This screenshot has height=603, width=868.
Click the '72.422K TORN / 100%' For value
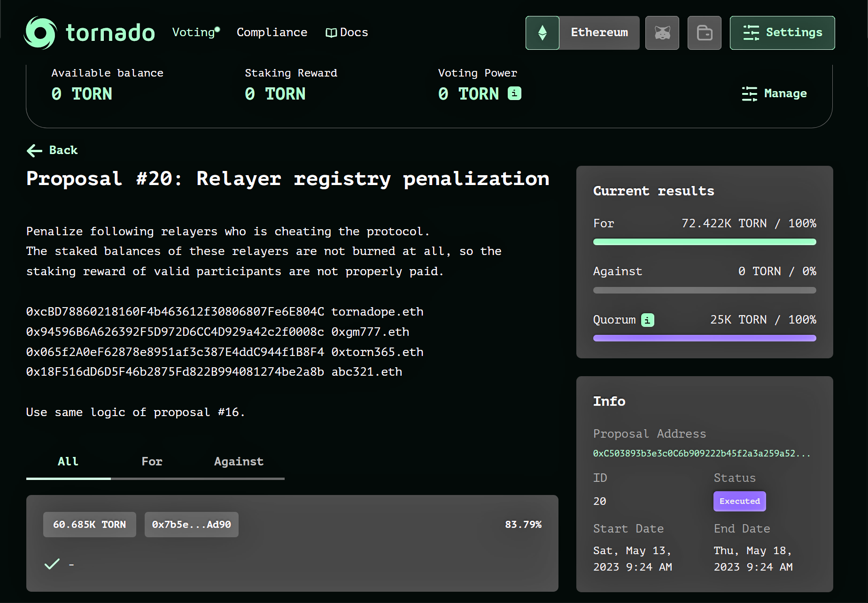[x=749, y=224]
